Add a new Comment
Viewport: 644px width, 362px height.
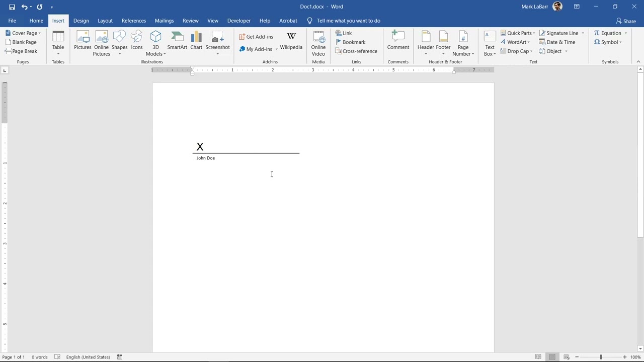[x=398, y=40]
